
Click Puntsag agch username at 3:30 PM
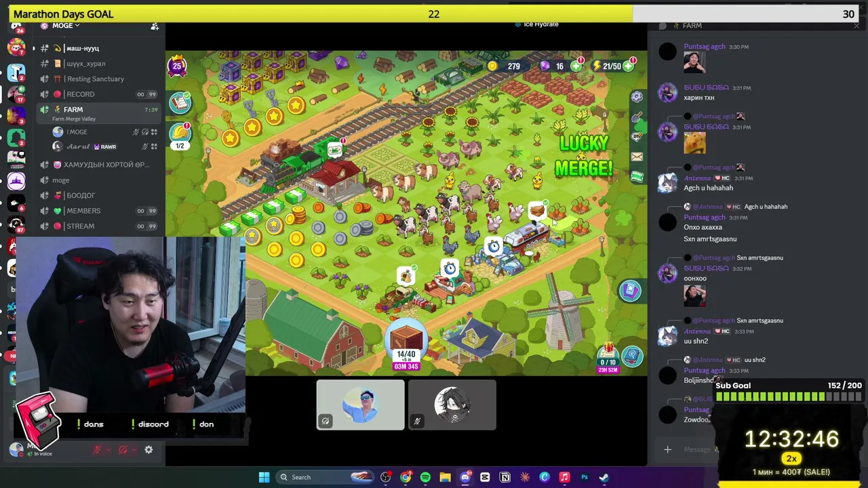tap(704, 47)
